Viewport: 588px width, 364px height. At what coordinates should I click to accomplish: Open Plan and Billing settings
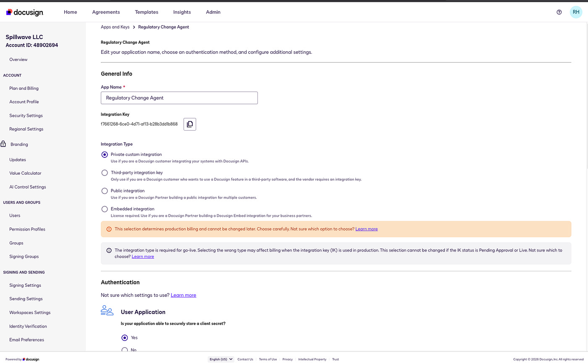[24, 89]
